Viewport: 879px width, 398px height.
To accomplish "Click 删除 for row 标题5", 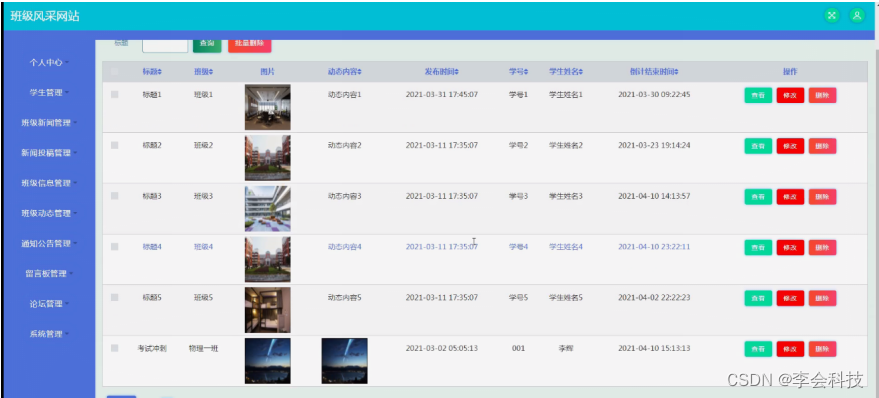I will coord(822,298).
